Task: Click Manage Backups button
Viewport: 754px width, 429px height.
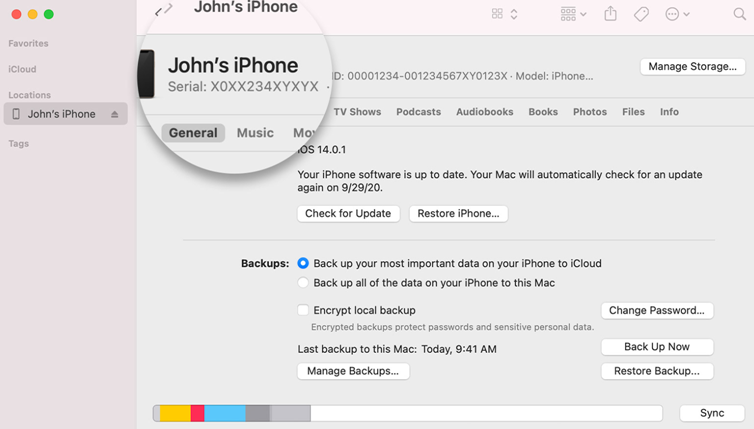Action: (x=353, y=371)
